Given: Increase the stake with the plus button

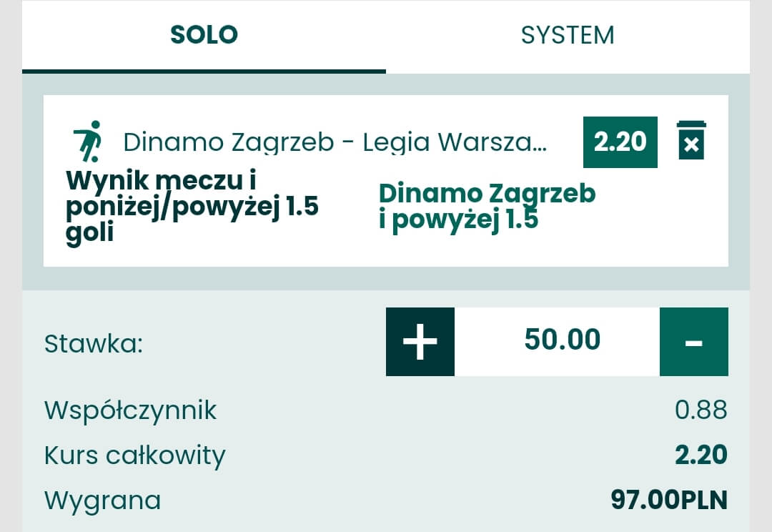Looking at the screenshot, I should 420,342.
